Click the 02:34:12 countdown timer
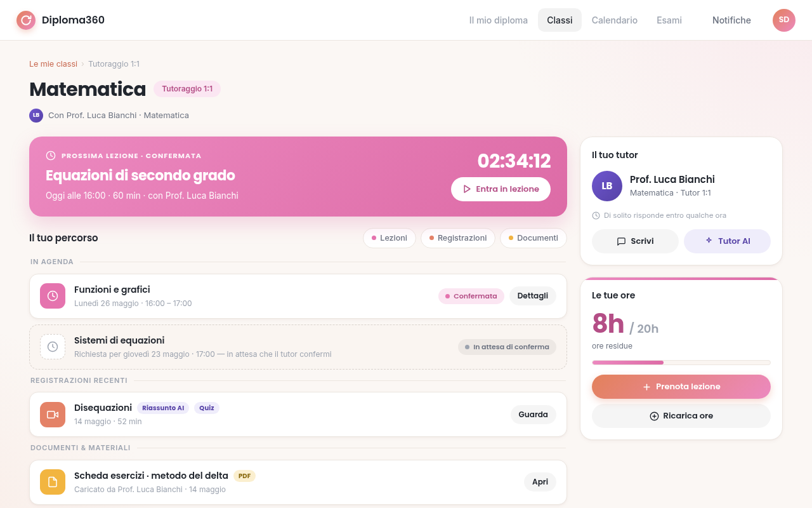The height and width of the screenshot is (508, 812). click(514, 161)
